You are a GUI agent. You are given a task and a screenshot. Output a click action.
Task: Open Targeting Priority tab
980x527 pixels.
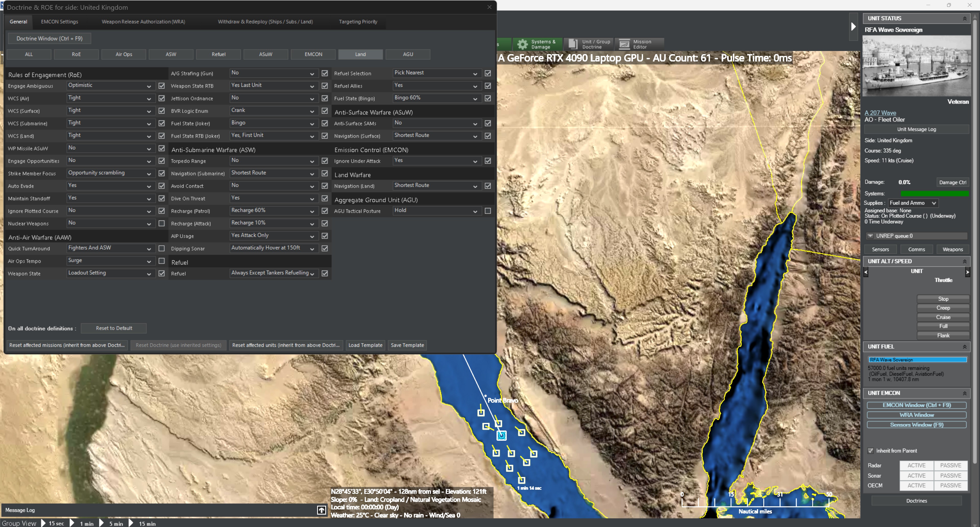coord(358,22)
